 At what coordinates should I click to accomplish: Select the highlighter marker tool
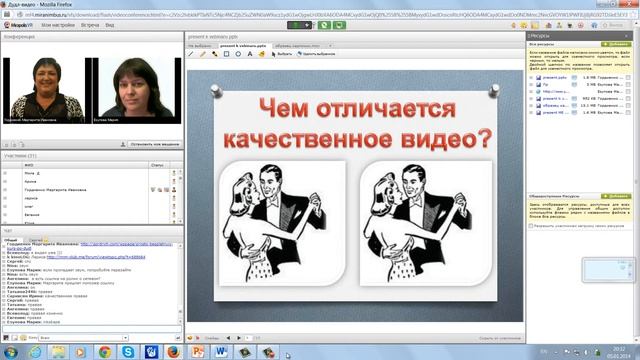[x=214, y=54]
